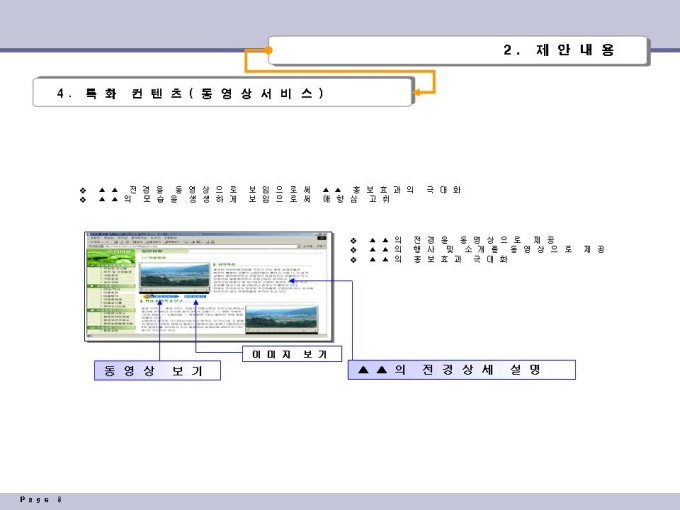
Task: Click the blue arrowhead pointing at description text
Action: tap(292, 281)
